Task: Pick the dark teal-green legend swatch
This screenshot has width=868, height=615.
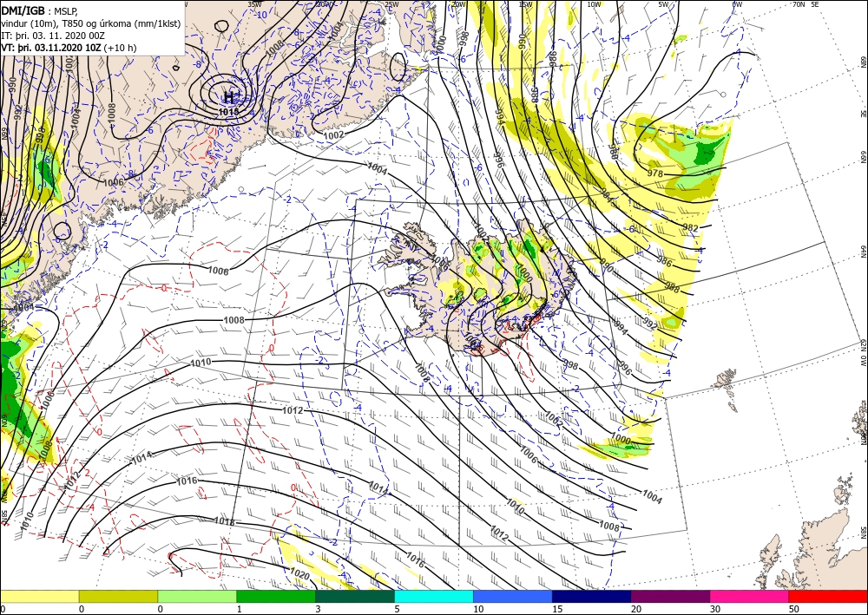Action: tap(355, 596)
